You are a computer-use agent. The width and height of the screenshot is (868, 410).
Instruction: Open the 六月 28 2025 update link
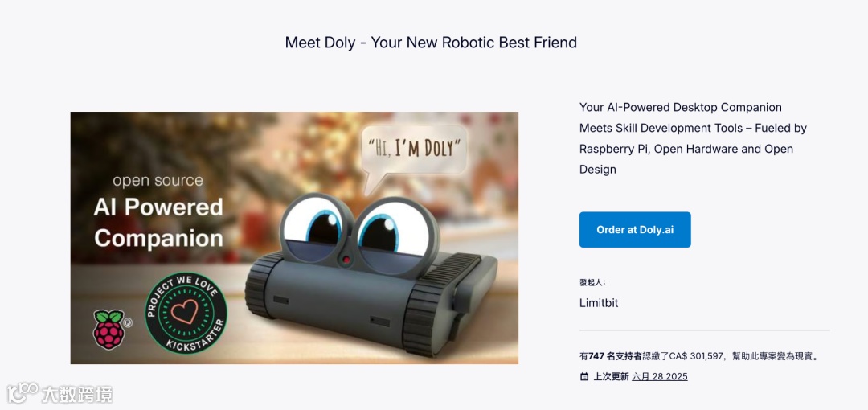660,377
